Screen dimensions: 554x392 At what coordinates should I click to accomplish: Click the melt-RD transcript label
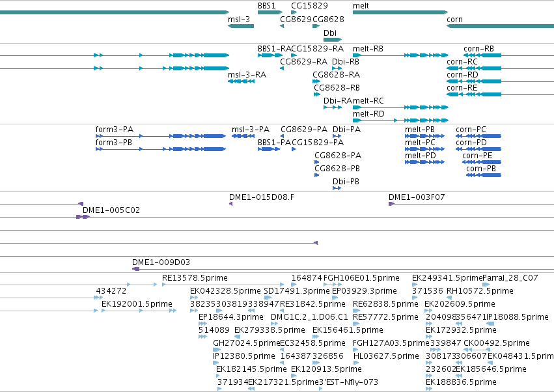point(368,114)
